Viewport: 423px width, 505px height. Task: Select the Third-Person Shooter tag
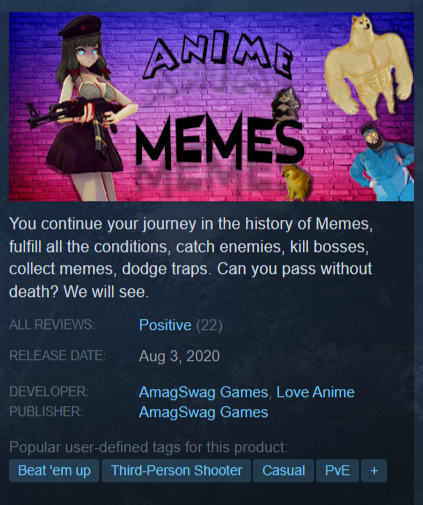176,470
